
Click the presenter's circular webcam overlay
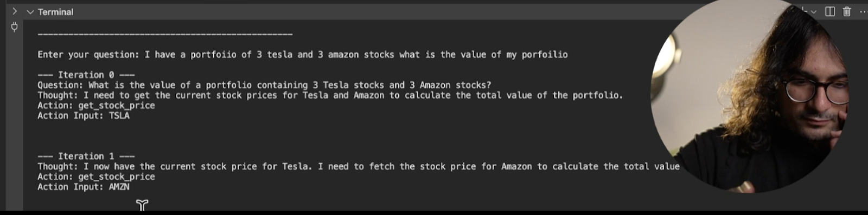click(750, 95)
